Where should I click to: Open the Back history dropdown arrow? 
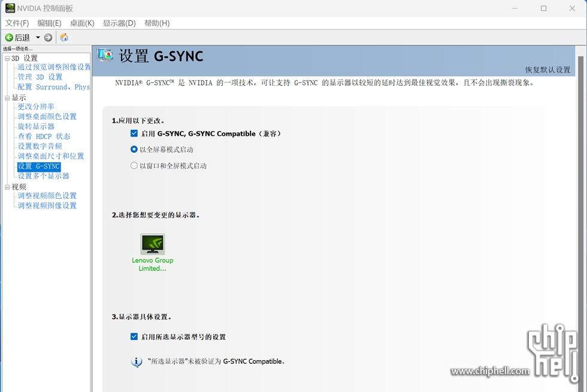click(x=38, y=37)
